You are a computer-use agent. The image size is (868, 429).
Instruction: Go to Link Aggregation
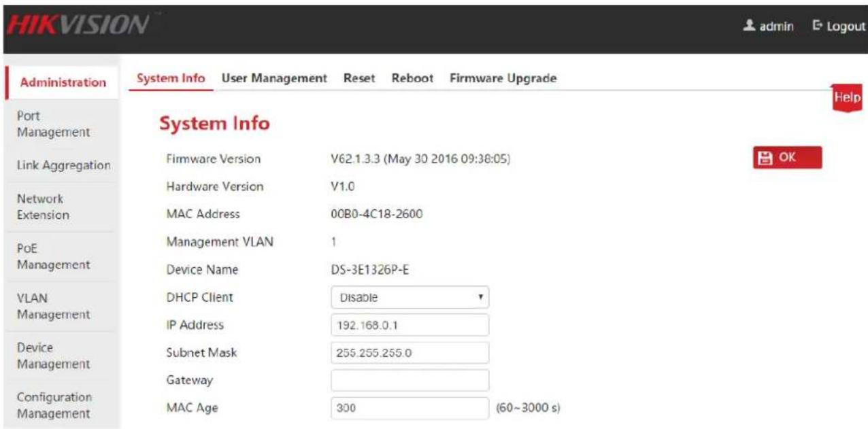pyautogui.click(x=62, y=165)
